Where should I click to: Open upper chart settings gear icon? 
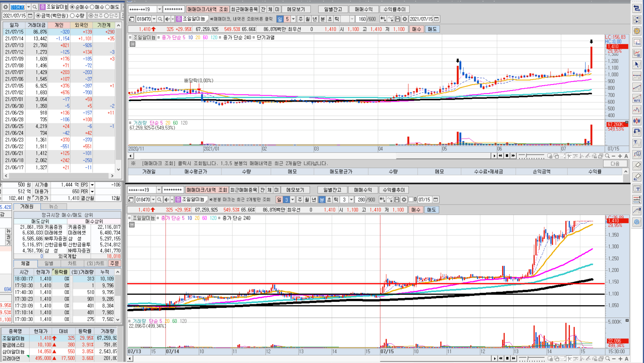(x=405, y=19)
